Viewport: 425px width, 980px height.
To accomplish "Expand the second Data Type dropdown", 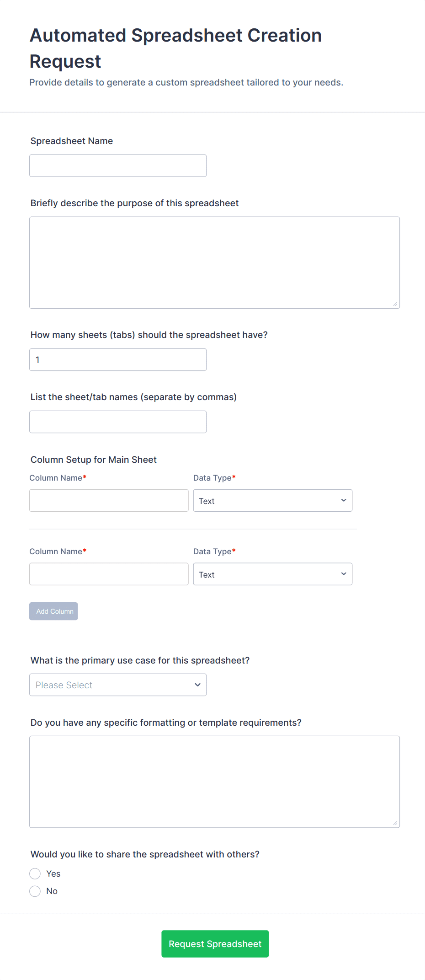I will click(272, 574).
